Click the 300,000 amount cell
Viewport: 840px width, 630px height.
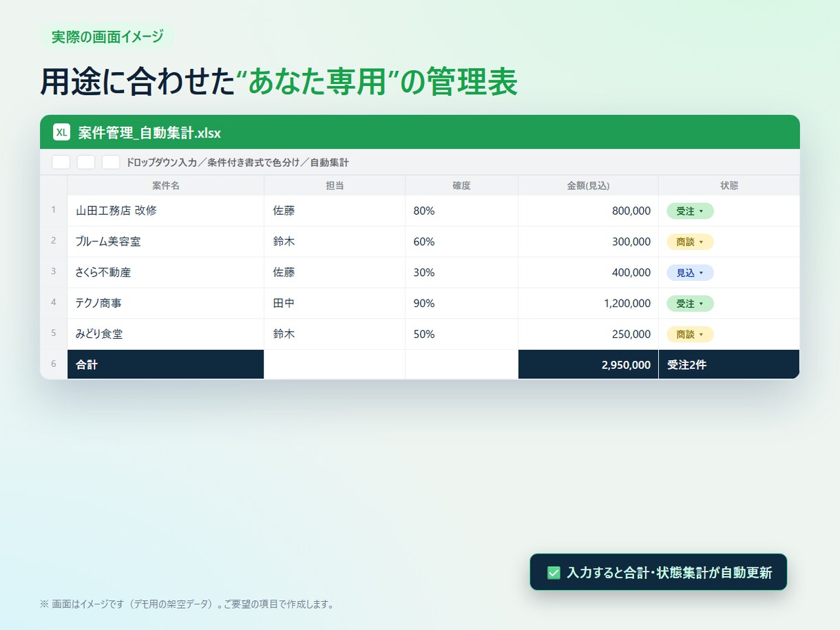(588, 242)
